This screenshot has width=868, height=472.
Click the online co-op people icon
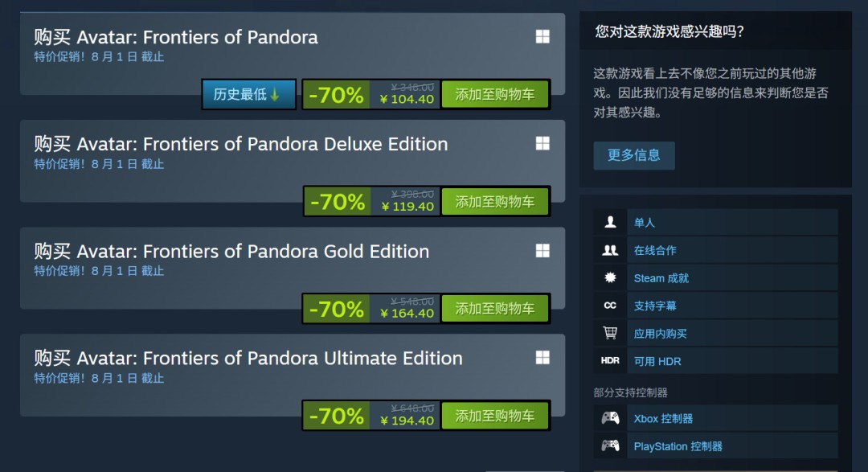pos(610,250)
